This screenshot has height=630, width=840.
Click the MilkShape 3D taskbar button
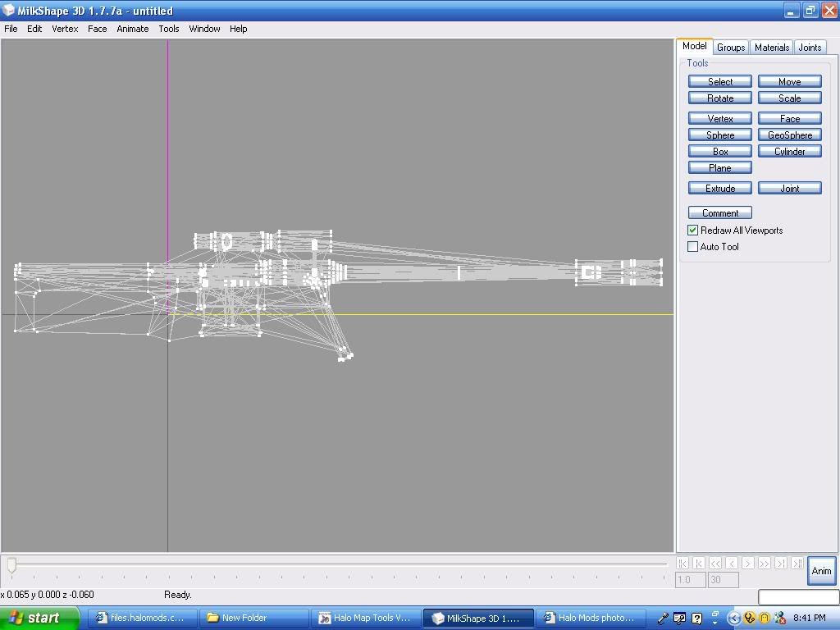(x=478, y=619)
